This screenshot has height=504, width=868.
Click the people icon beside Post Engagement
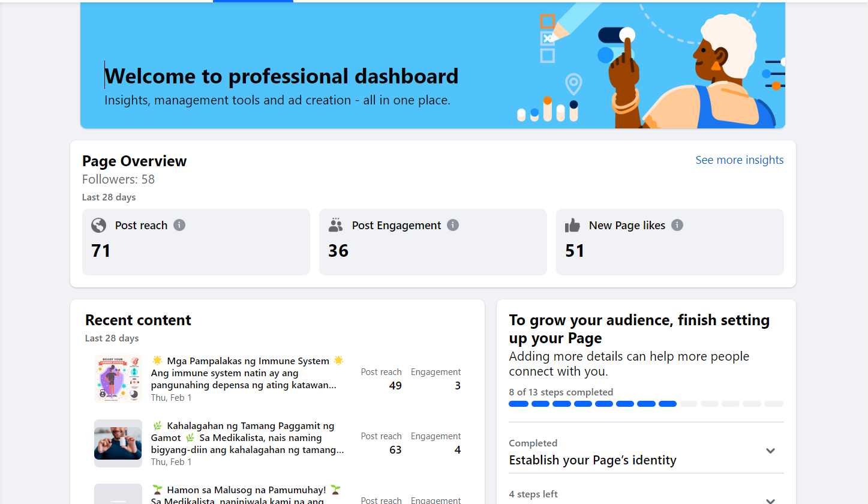click(x=336, y=225)
